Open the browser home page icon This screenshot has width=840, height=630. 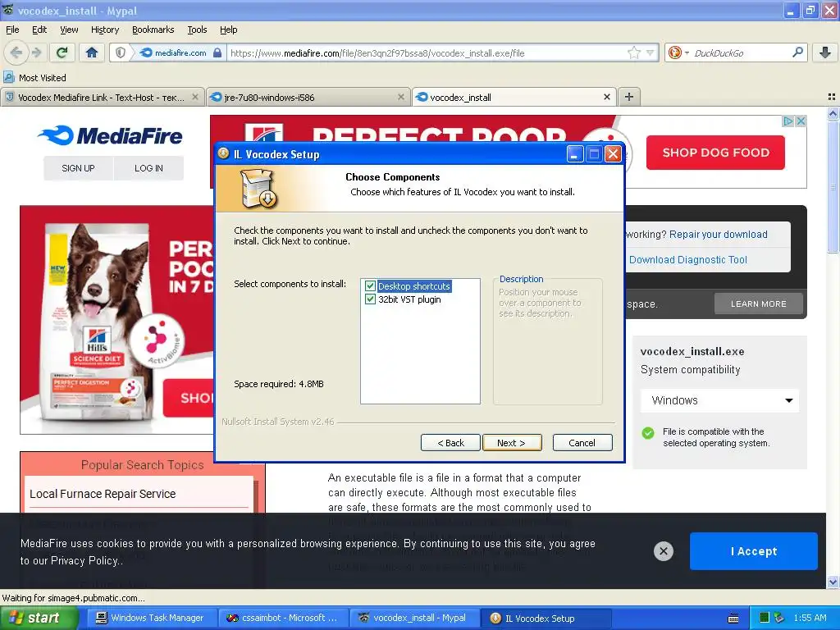[92, 52]
